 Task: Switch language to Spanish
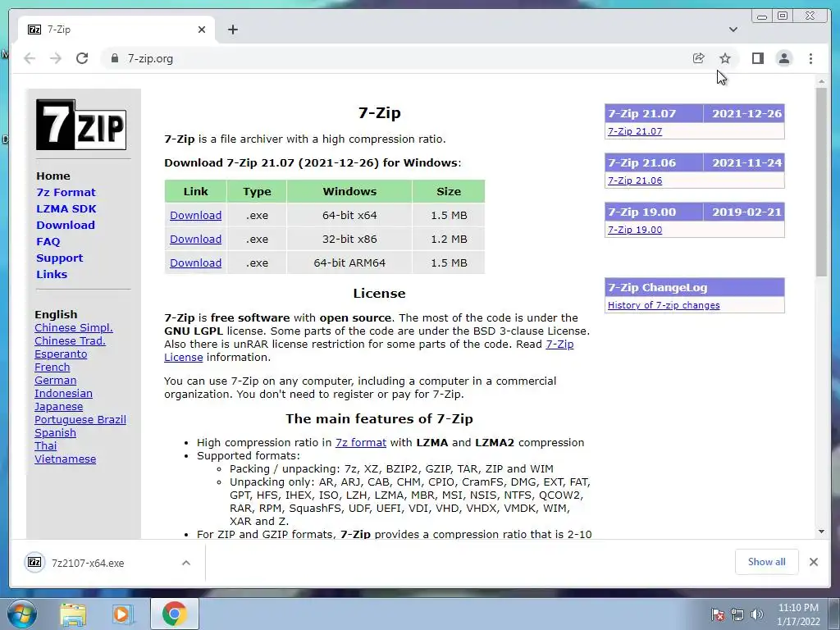tap(55, 433)
